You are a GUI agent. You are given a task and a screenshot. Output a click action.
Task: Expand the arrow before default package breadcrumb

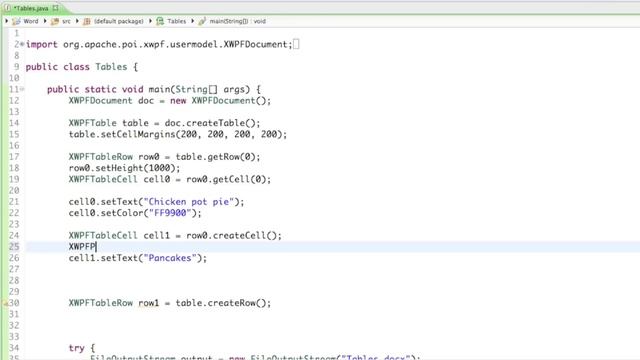click(77, 21)
